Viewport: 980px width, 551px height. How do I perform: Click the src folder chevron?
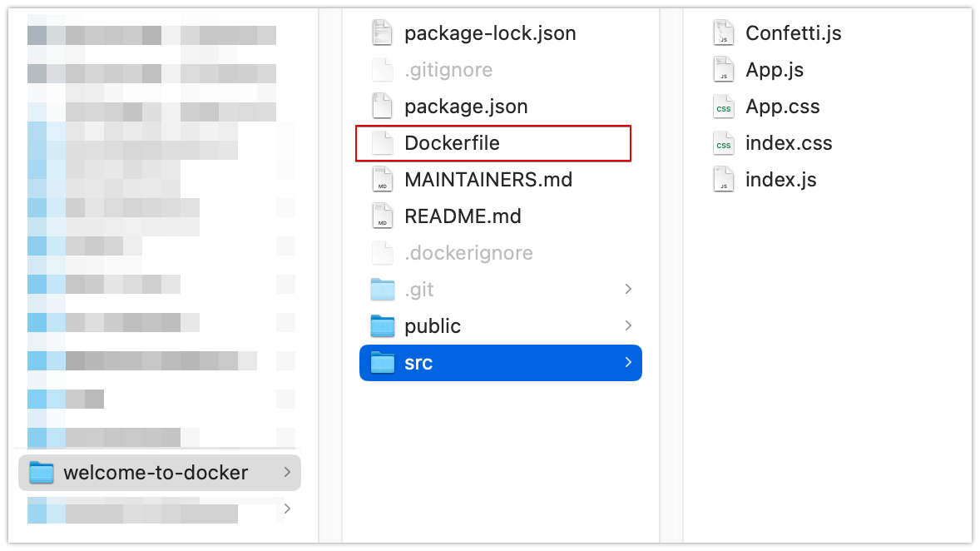tap(628, 363)
